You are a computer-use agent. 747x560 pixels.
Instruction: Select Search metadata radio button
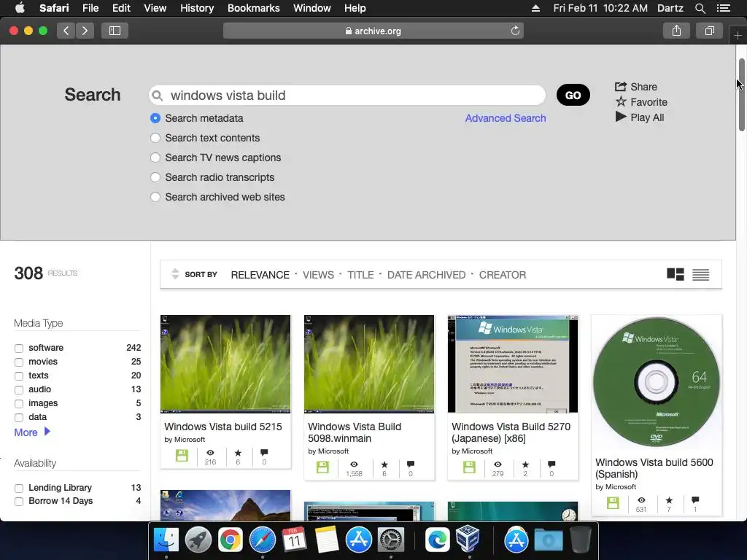pos(155,118)
